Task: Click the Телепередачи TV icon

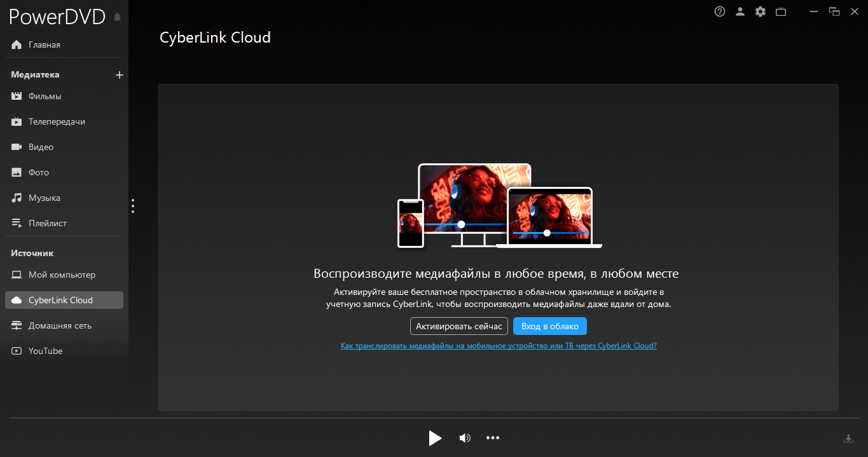Action: pyautogui.click(x=17, y=121)
